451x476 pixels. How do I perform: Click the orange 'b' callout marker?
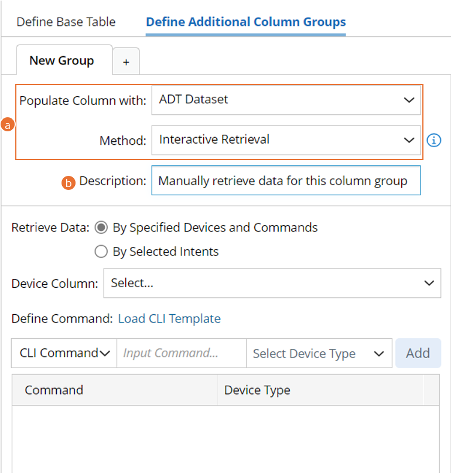(x=69, y=183)
